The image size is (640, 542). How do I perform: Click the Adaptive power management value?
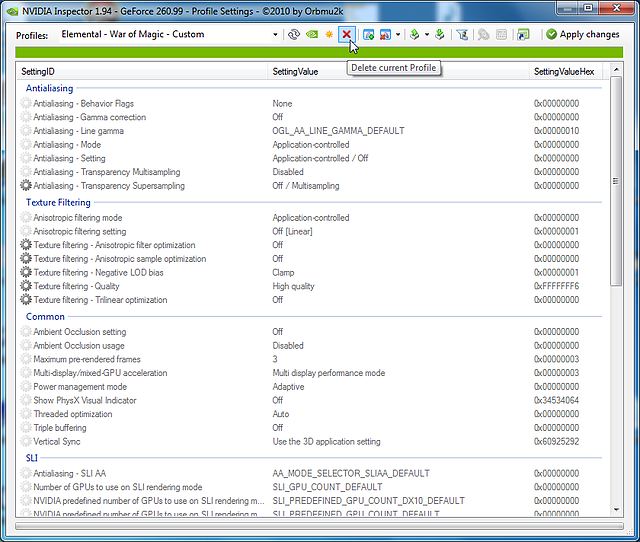(x=288, y=387)
